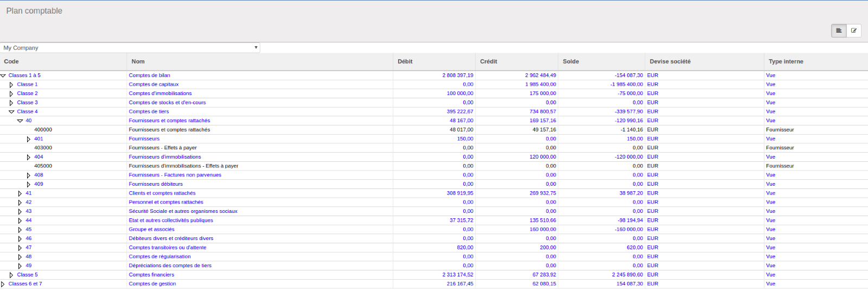868x290 pixels.
Task: Expand the Classes 6 et 7 node
Action: [x=3, y=283]
